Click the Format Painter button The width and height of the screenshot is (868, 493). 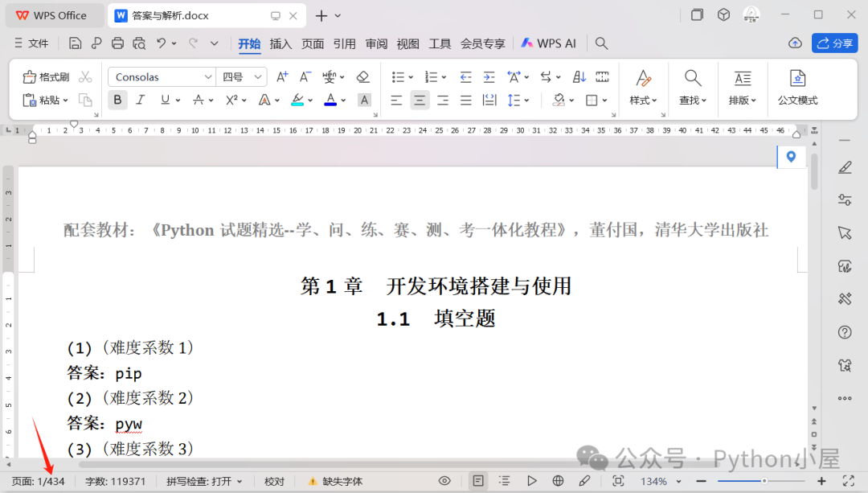coord(46,77)
